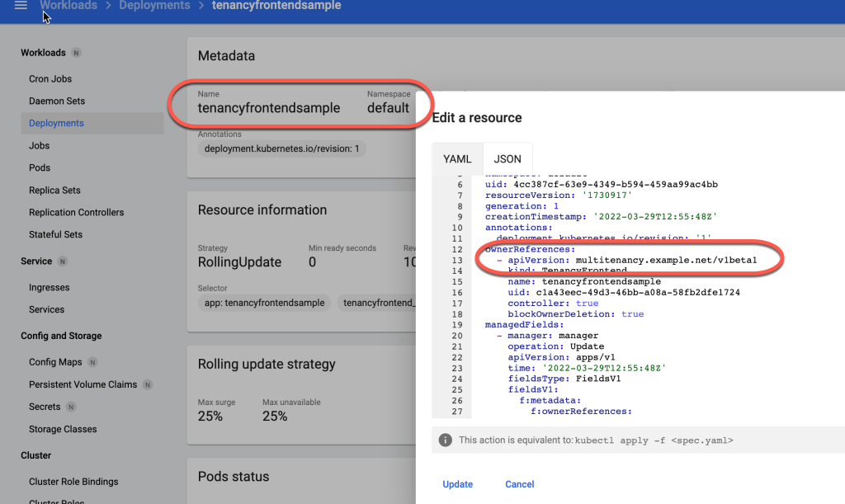Viewport: 845px width, 504px height.
Task: Click the N badge beside Config Maps
Action: point(92,362)
